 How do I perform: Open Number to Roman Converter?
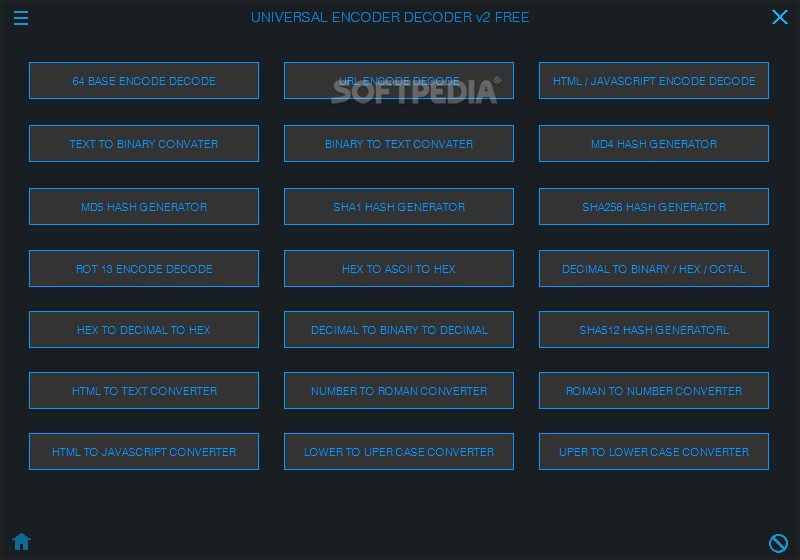399,391
